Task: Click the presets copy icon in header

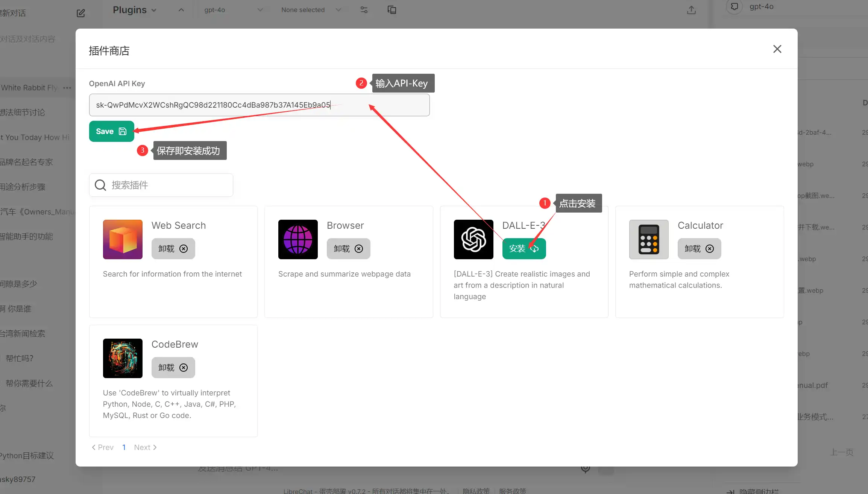Action: tap(392, 10)
